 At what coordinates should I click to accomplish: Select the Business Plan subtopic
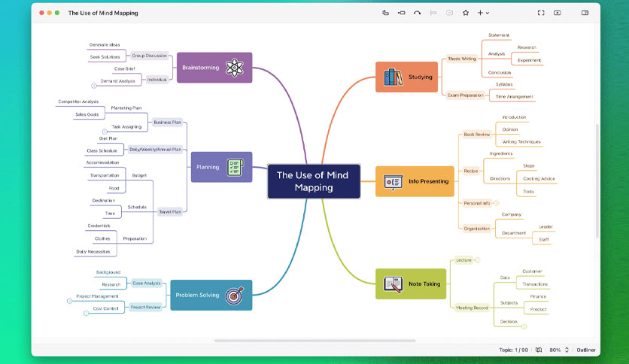coord(167,123)
